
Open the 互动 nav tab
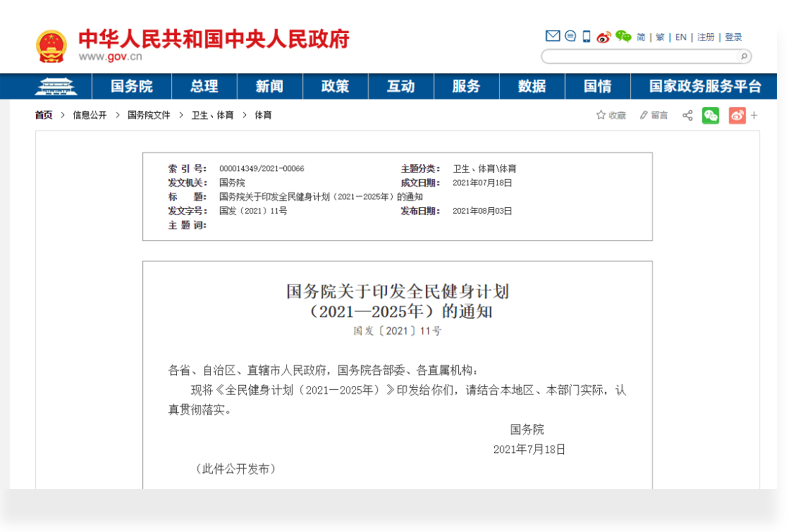[x=401, y=86]
